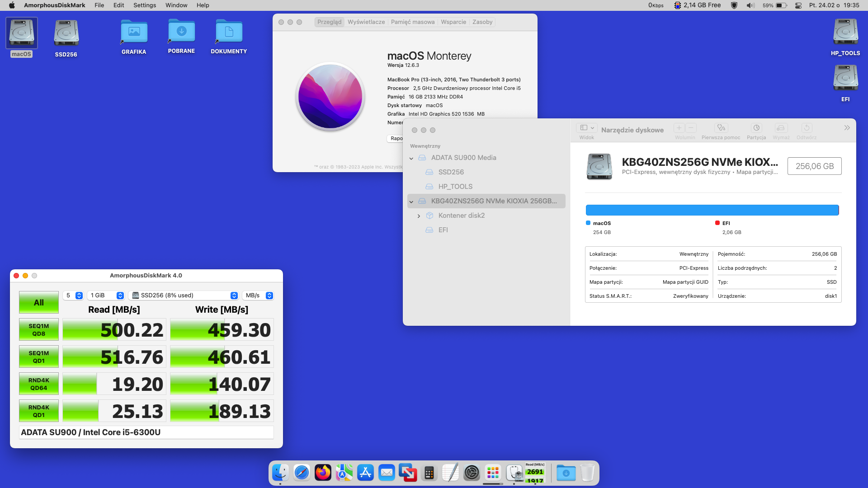This screenshot has height=488, width=868.
Task: Open Launchpad from the Dock
Action: tap(493, 473)
